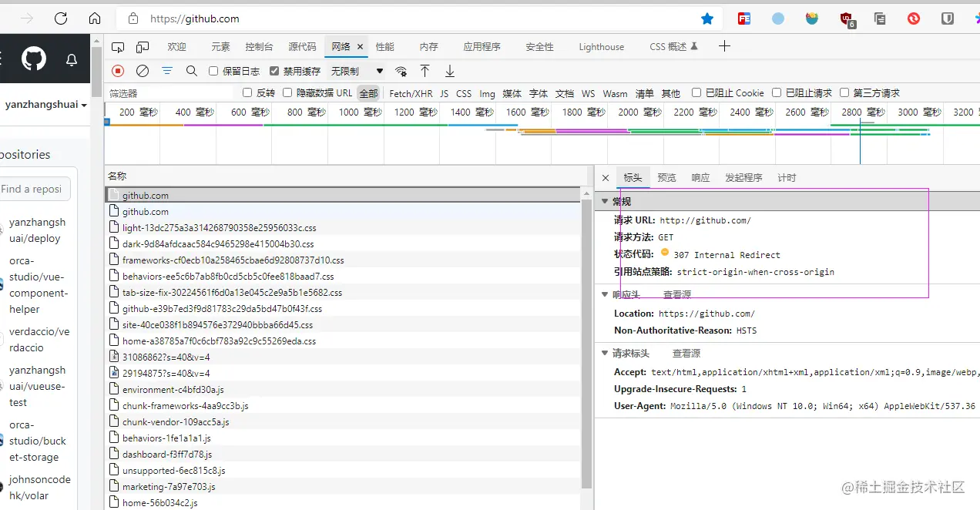Image resolution: width=980 pixels, height=510 pixels.
Task: Collapse the 常规 section
Action: click(606, 202)
